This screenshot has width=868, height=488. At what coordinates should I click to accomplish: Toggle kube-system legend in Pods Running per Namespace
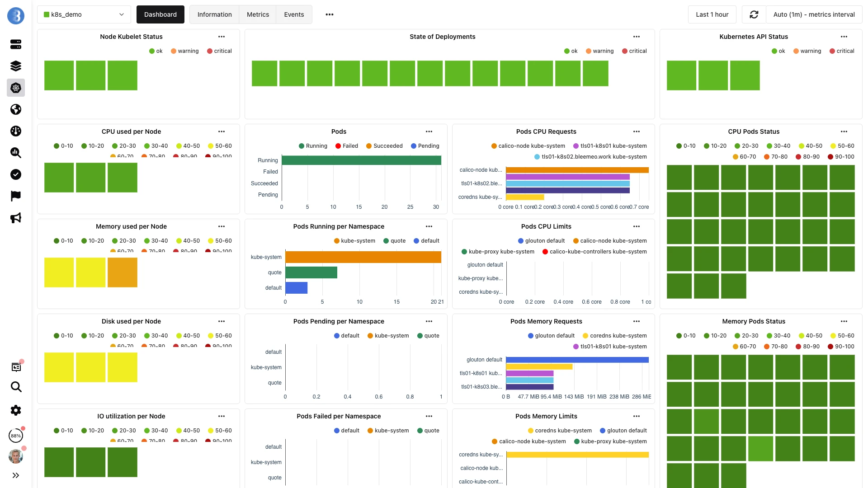click(x=355, y=241)
